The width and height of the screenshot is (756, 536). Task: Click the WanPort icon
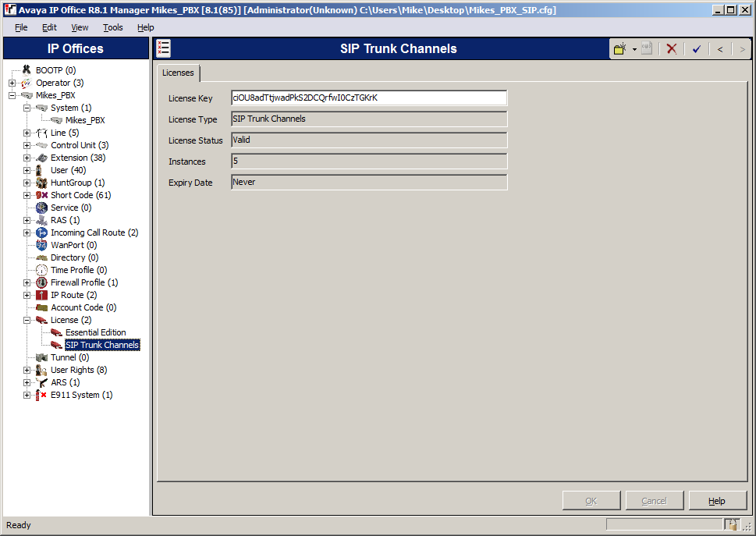[x=41, y=245]
